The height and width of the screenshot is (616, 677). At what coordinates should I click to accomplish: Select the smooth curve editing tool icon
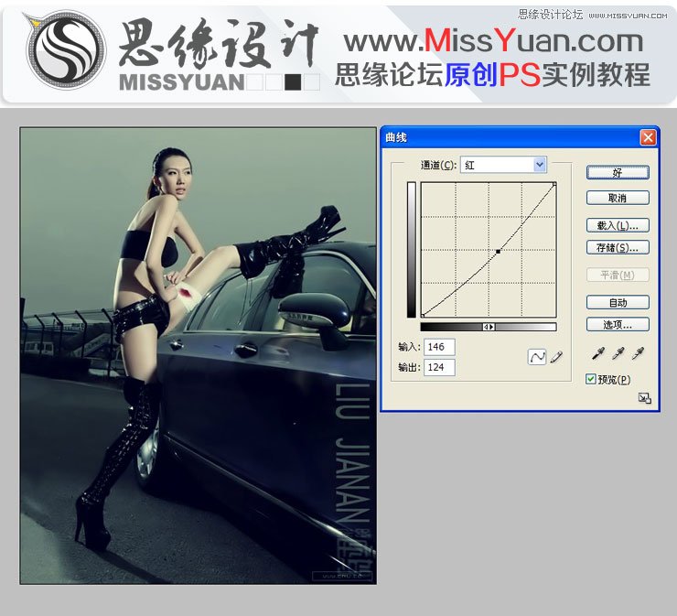click(537, 357)
